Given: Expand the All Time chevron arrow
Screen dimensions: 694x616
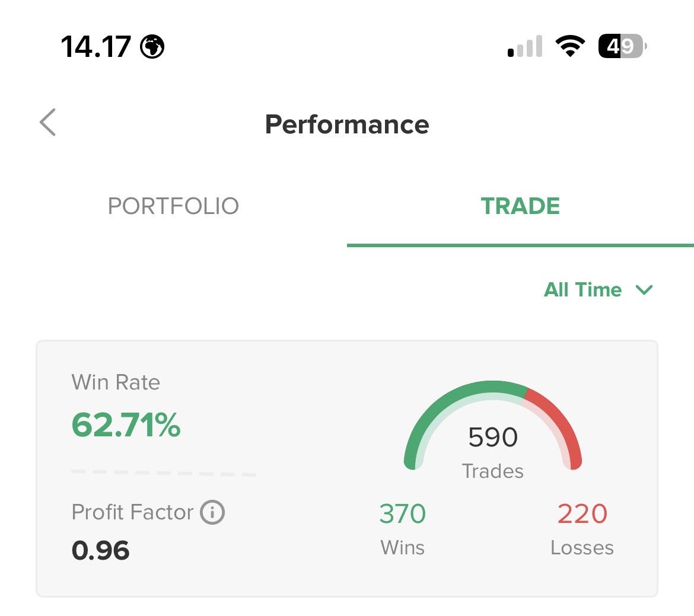Looking at the screenshot, I should (644, 290).
